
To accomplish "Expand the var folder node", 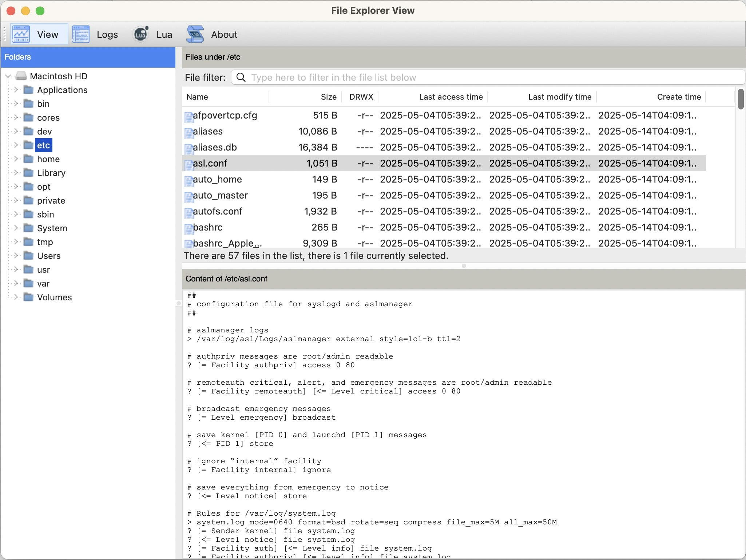I will (16, 283).
